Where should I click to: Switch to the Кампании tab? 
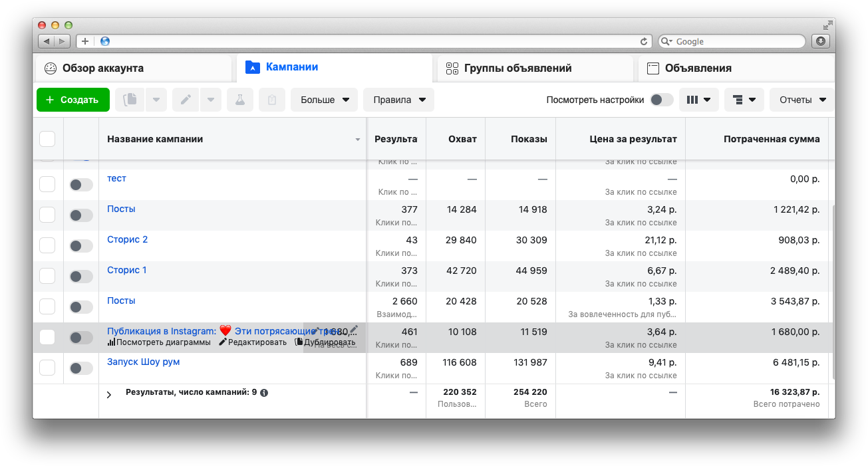334,67
